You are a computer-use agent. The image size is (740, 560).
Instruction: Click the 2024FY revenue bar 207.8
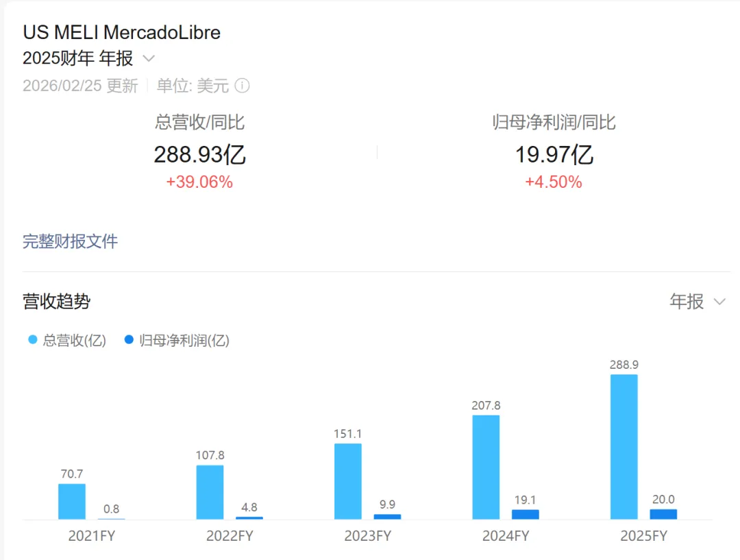[x=486, y=467]
